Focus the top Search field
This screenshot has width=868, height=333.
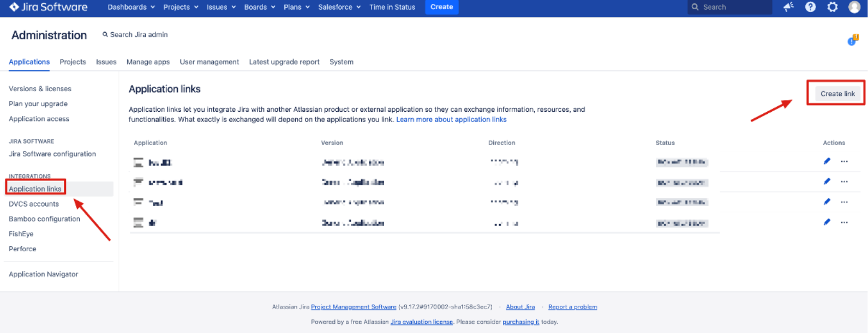(729, 7)
